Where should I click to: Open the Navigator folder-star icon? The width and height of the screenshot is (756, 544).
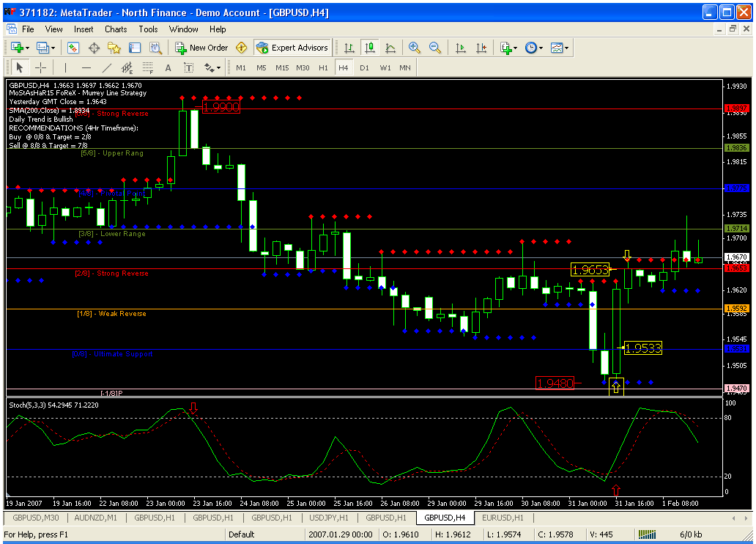pos(114,48)
